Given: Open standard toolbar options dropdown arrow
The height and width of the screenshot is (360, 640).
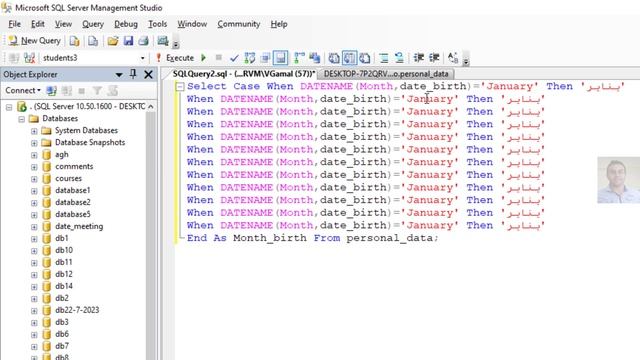Looking at the screenshot, I should 176,43.
